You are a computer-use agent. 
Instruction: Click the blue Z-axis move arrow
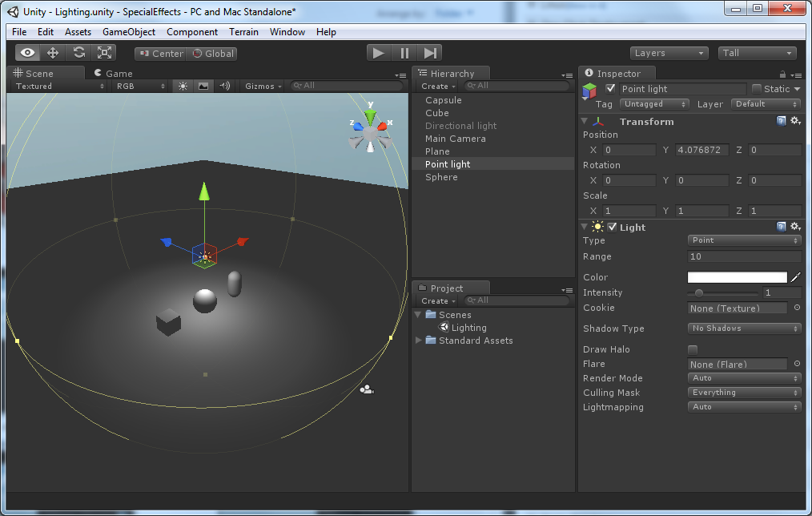[167, 241]
